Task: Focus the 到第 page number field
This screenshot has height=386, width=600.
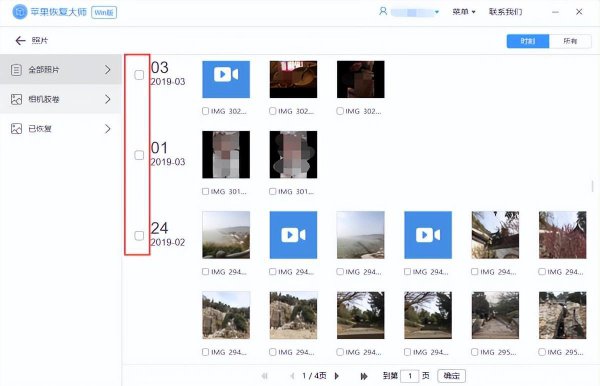Action: point(410,376)
